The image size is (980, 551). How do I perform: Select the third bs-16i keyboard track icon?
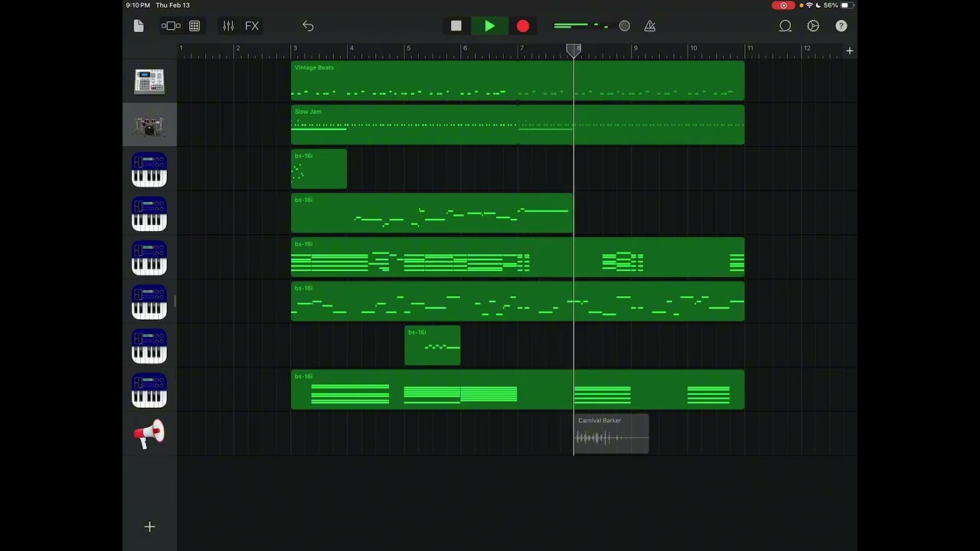[149, 258]
